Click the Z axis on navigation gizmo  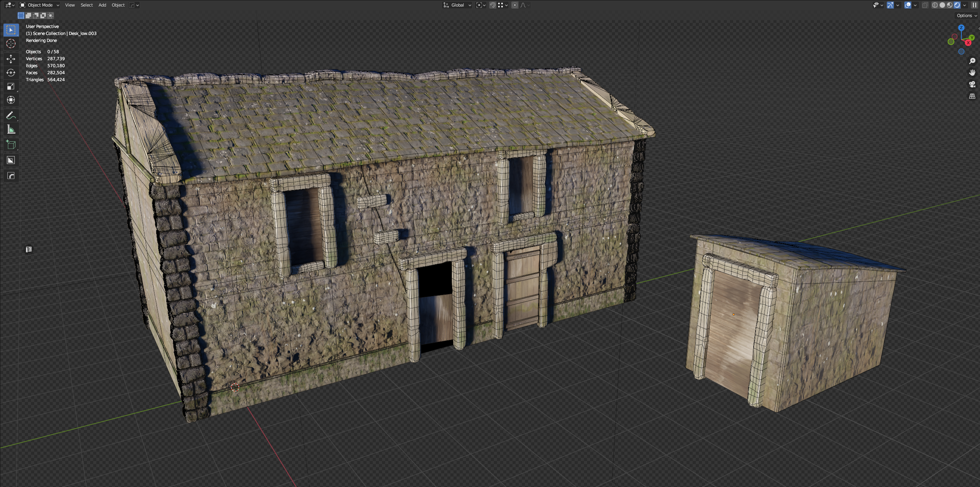961,28
